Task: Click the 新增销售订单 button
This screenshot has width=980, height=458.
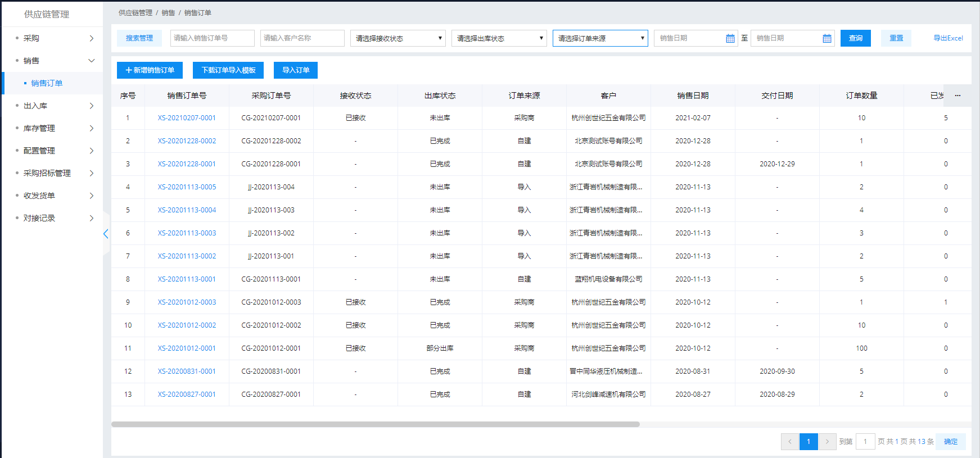Action: pos(150,70)
